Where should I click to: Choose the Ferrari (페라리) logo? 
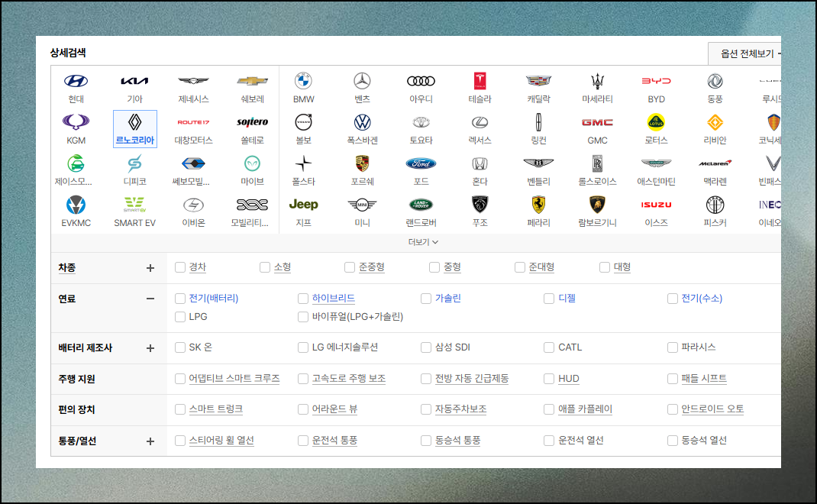pyautogui.click(x=539, y=205)
